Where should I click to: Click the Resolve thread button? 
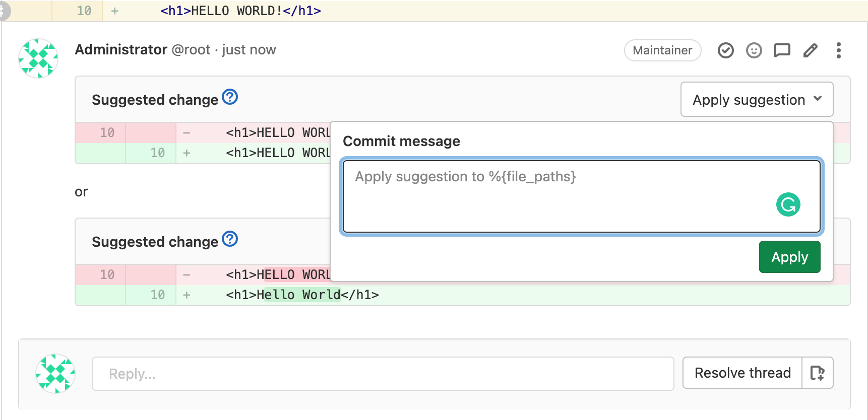pyautogui.click(x=742, y=373)
